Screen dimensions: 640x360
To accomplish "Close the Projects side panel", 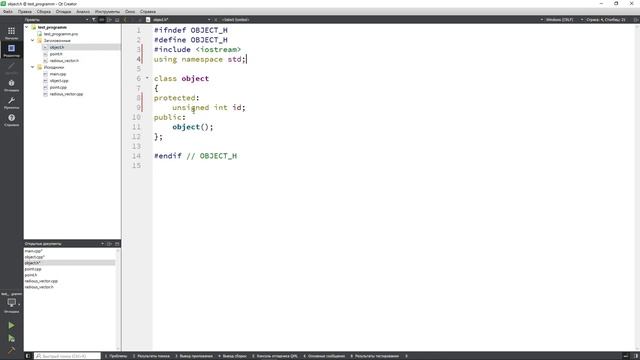I will 117,20.
